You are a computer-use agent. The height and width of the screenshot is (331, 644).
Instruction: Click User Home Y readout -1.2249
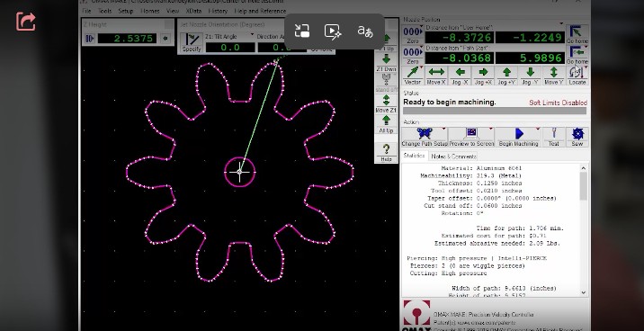[x=530, y=38]
